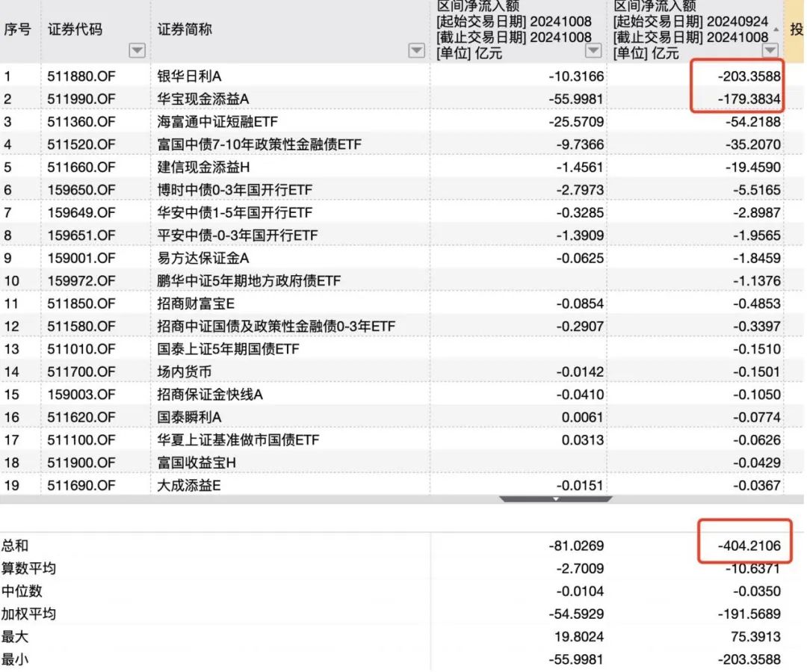Click the maximum value 75.3913
Image resolution: width=807 pixels, height=672 pixels.
[755, 636]
